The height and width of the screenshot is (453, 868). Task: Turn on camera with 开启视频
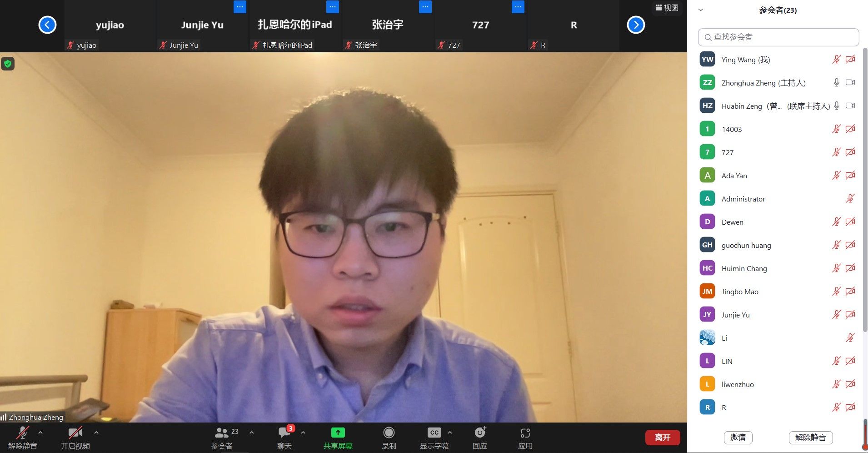[75, 437]
